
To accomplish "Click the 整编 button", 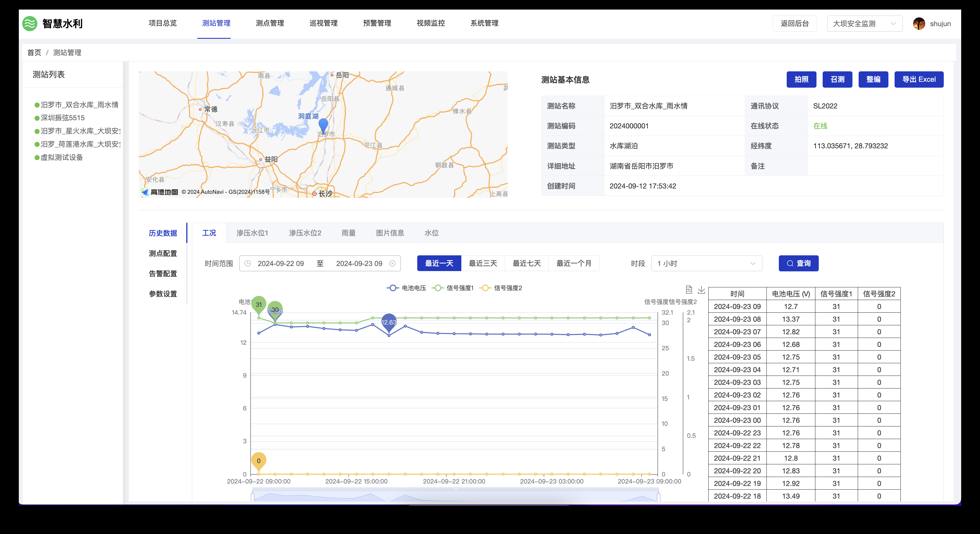I will (x=873, y=79).
